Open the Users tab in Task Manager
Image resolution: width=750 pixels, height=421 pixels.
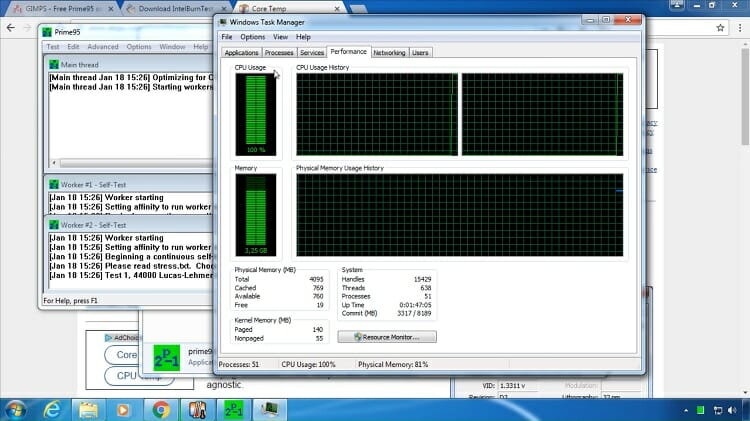[x=420, y=53]
